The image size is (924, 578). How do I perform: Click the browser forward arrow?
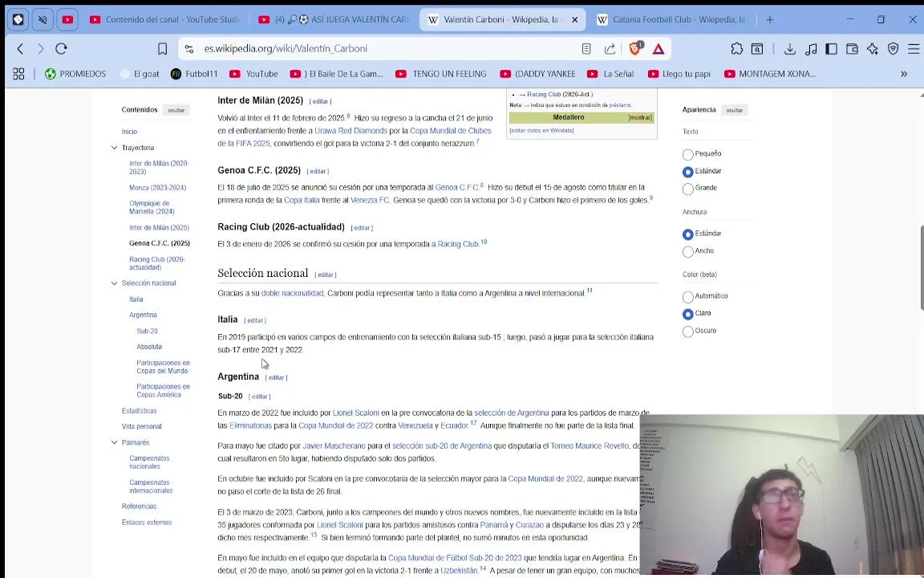coord(41,49)
